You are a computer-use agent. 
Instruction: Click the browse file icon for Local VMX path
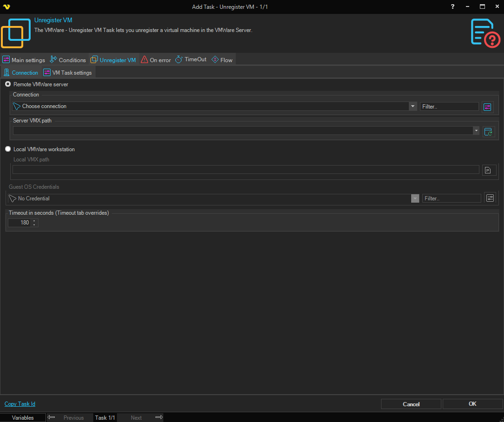(x=488, y=170)
